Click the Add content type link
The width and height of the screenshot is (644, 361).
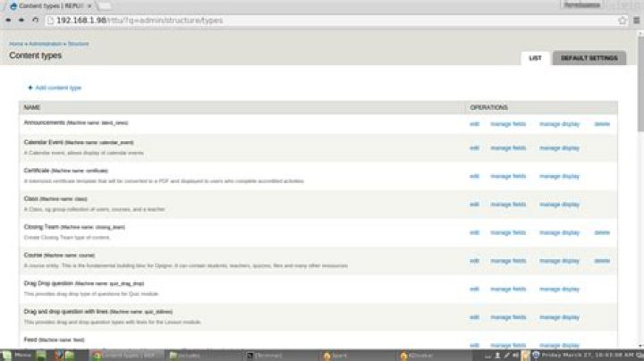coord(58,88)
